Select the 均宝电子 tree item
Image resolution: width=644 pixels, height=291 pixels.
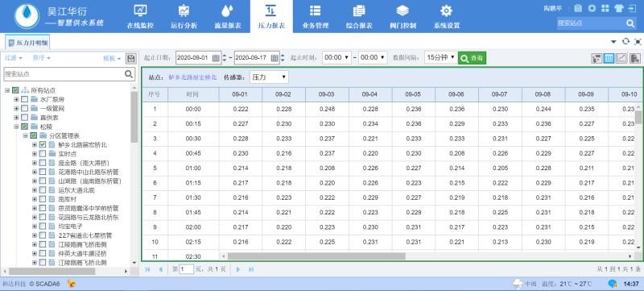[71, 226]
